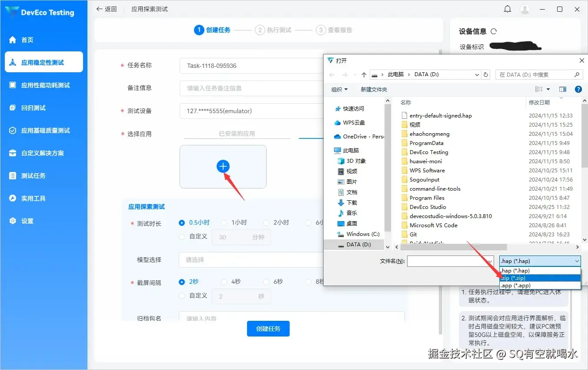
Task: Click the back arrow in file dialog
Action: point(332,75)
